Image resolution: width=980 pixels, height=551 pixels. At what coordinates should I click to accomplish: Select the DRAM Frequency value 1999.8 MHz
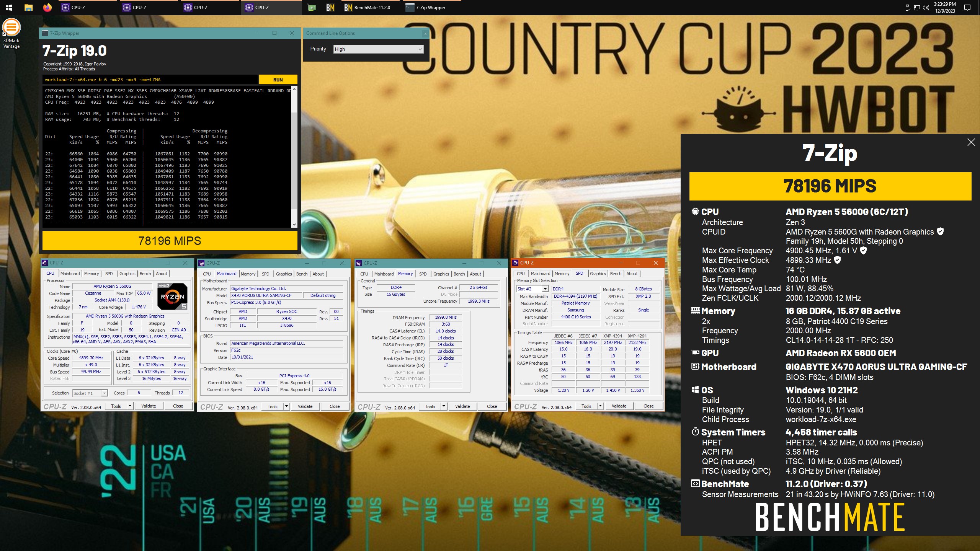click(x=446, y=317)
